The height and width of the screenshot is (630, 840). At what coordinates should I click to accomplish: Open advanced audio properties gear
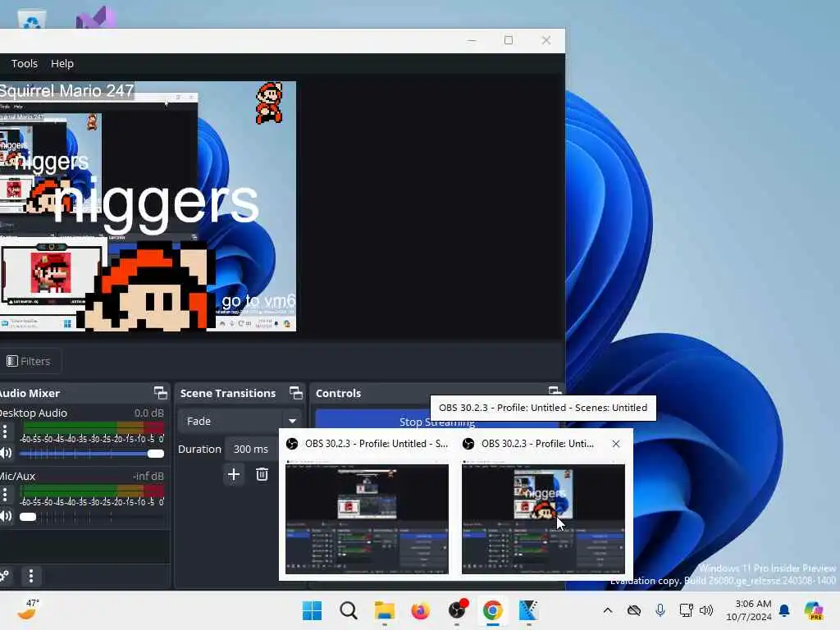pyautogui.click(x=4, y=576)
